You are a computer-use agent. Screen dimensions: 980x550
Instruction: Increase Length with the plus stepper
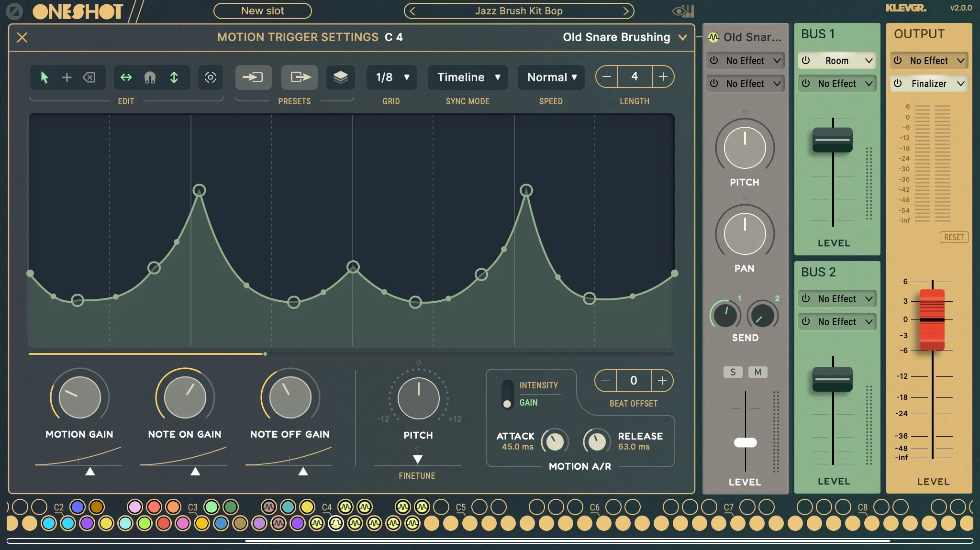(x=663, y=77)
